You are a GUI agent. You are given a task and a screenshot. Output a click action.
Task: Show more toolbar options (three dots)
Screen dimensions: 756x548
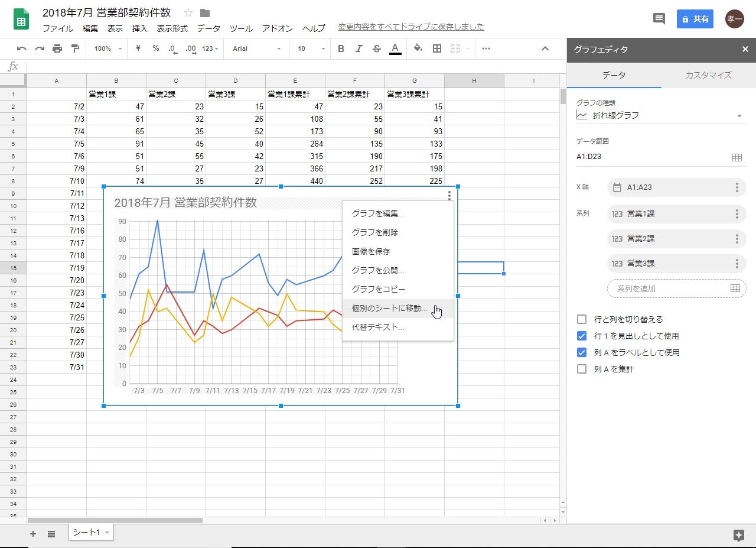486,48
